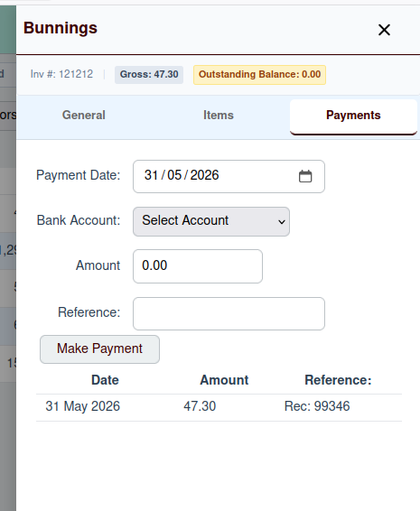Focus the Reference input field
The image size is (420, 511).
[229, 313]
